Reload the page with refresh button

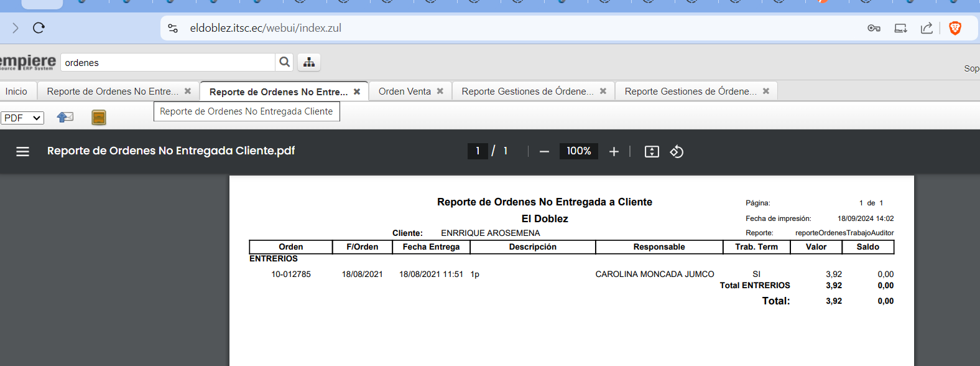pyautogui.click(x=39, y=28)
